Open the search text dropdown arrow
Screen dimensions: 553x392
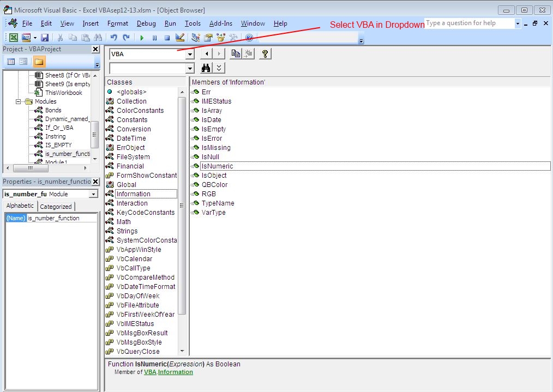click(190, 68)
